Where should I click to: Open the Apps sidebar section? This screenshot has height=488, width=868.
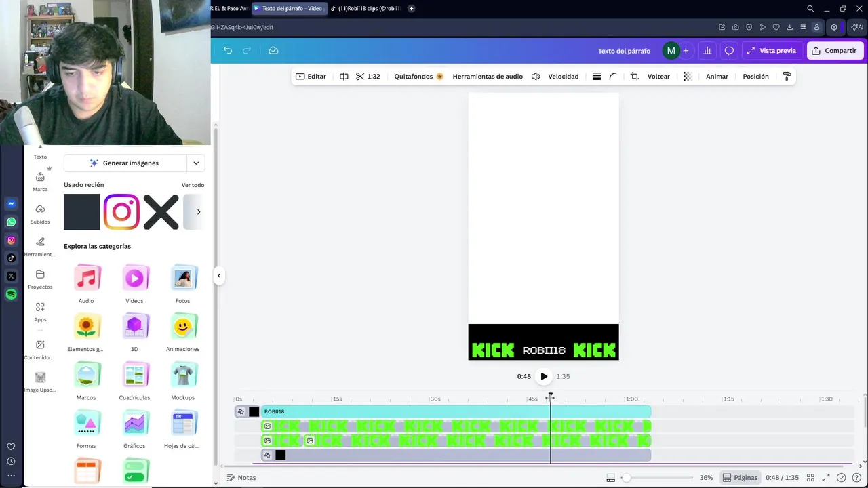40,312
